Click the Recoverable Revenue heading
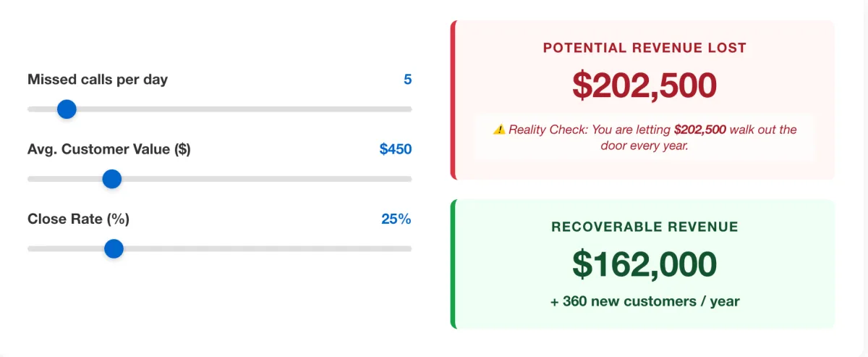Image resolution: width=868 pixels, height=357 pixels. coord(644,227)
